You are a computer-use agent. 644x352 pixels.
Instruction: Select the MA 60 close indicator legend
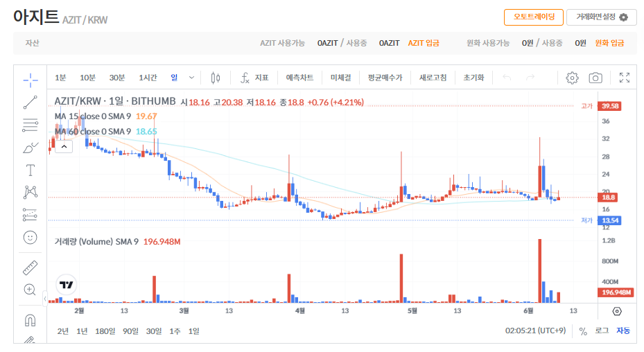tap(92, 132)
